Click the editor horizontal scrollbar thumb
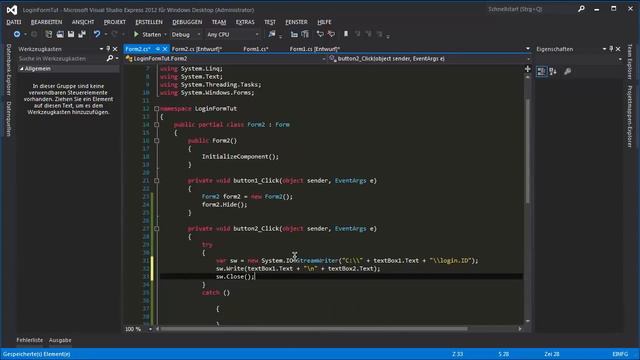Viewport: 640px width, 360px height. (313, 329)
